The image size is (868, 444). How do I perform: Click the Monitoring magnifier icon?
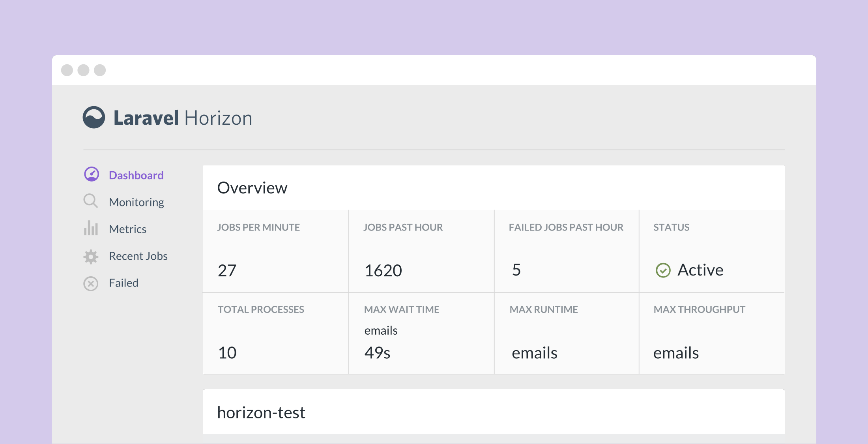pos(91,202)
